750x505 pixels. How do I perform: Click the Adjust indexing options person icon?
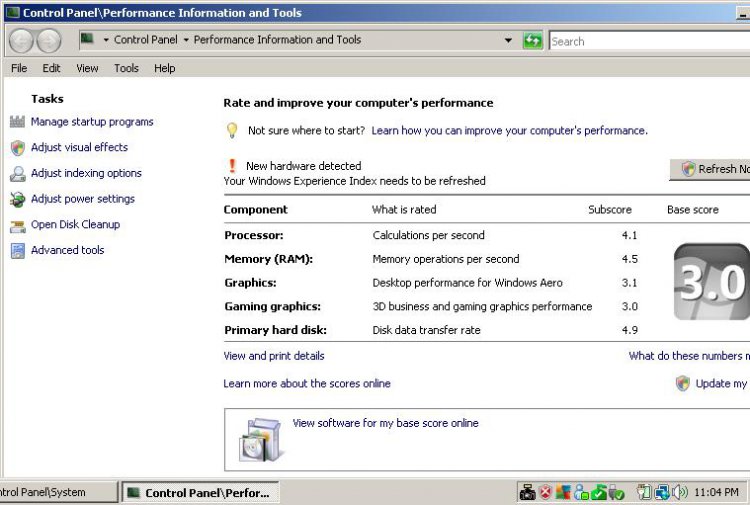18,174
